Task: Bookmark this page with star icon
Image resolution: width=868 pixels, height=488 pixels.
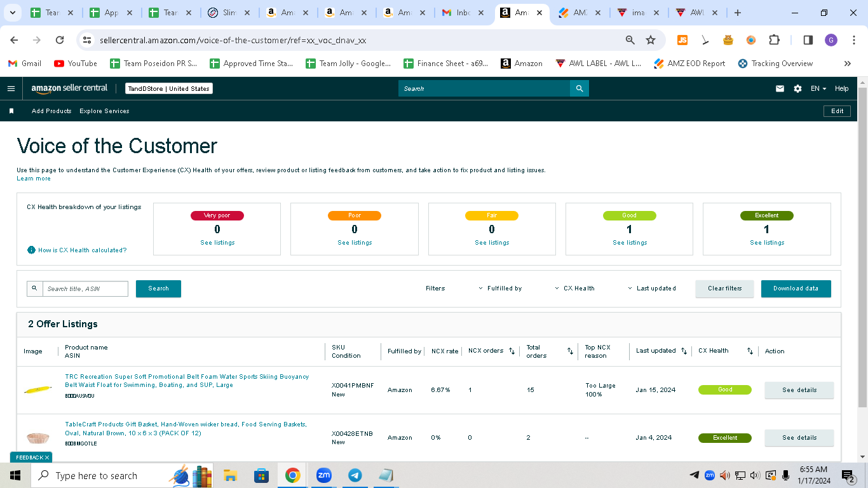Action: pyautogui.click(x=651, y=40)
